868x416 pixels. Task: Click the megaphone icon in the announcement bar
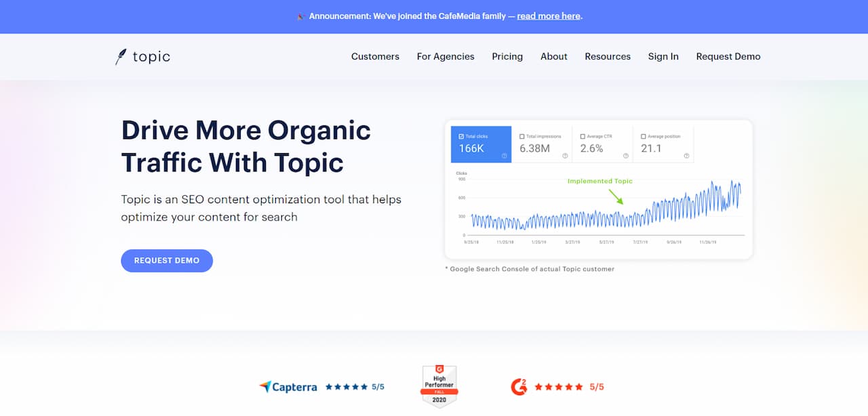pos(300,16)
